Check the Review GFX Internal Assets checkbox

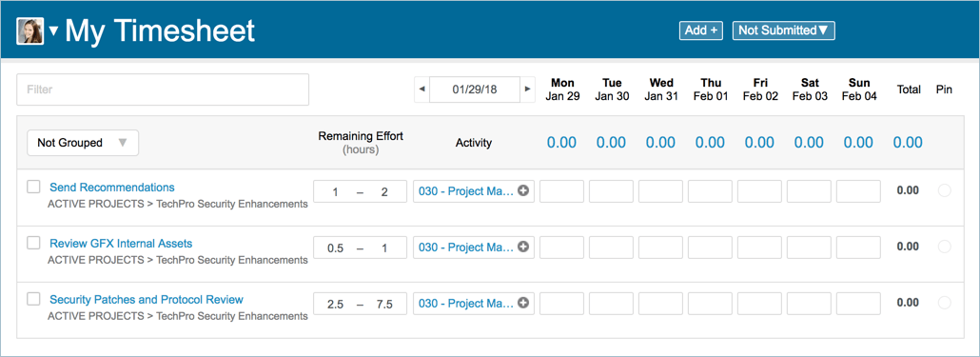click(33, 243)
